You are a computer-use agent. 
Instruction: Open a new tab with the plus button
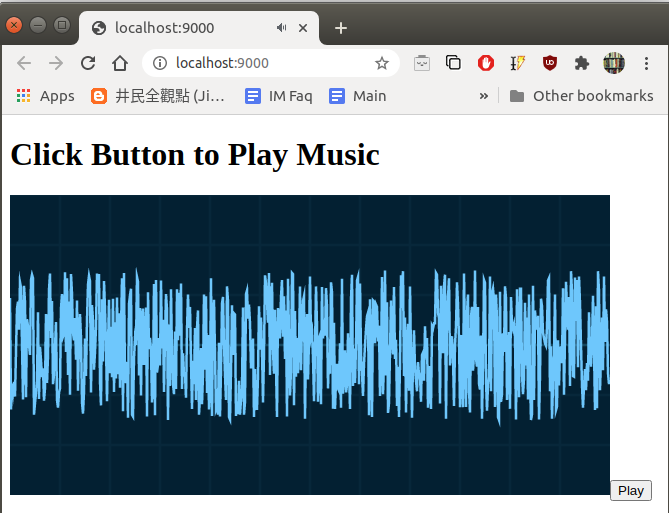click(x=340, y=28)
